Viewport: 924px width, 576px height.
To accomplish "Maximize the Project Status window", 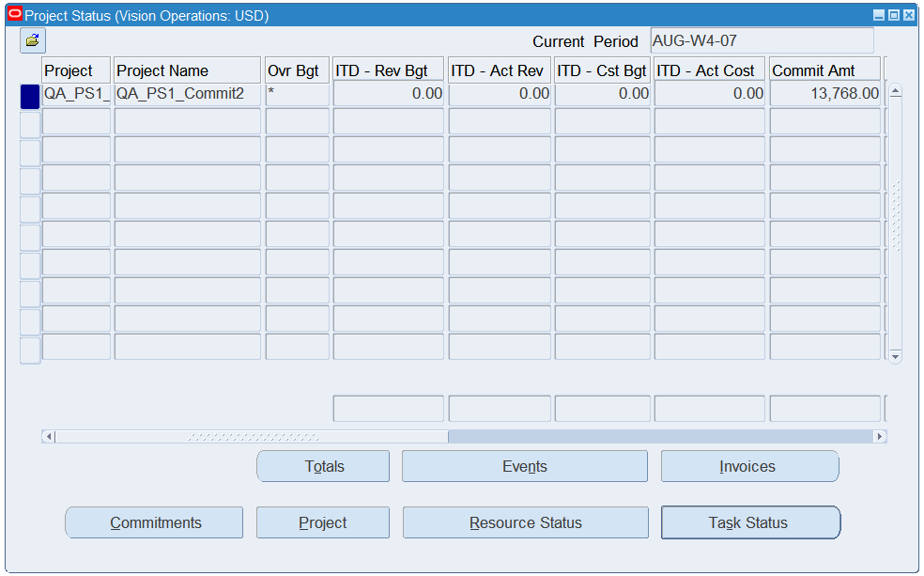I will (894, 15).
